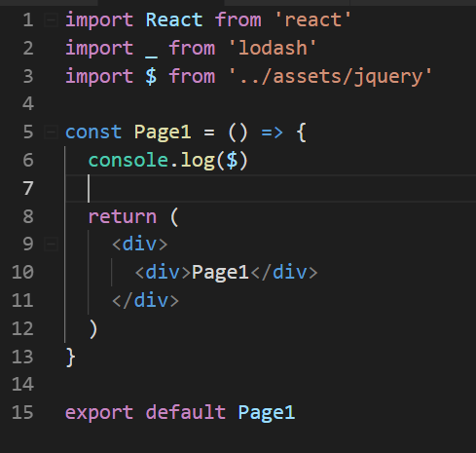Click the 'export' keyword on line 15

point(99,413)
